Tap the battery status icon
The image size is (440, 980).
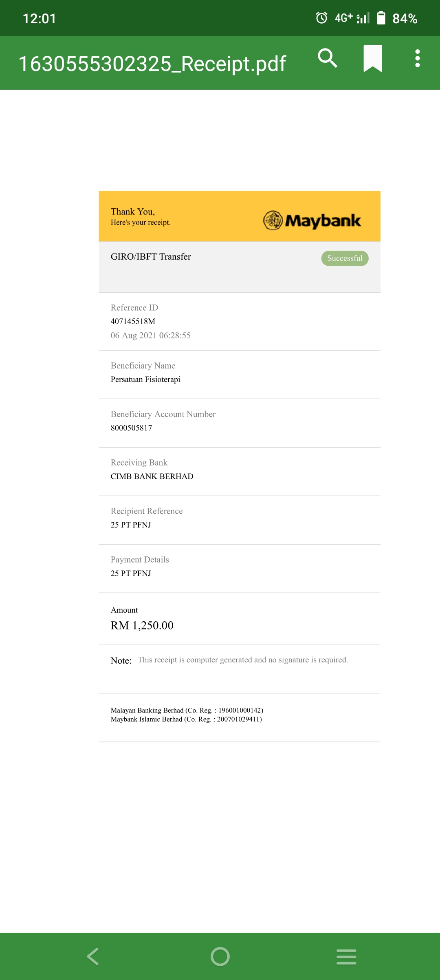tap(381, 18)
